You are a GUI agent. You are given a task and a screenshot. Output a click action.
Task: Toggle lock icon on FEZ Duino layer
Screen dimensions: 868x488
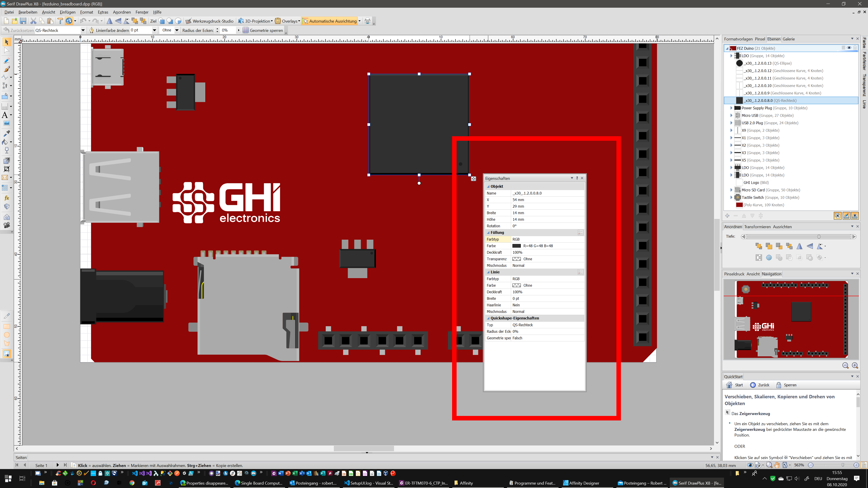[x=855, y=48]
